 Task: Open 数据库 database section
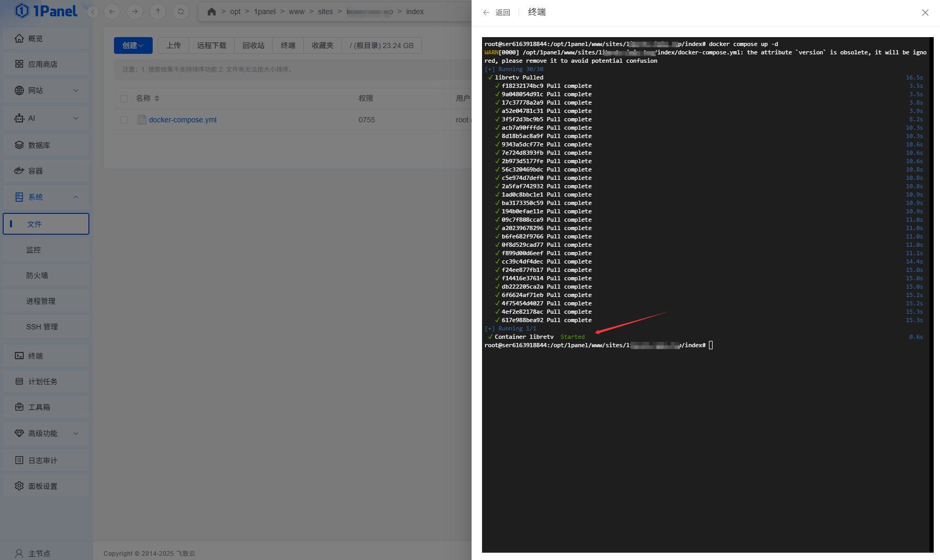[46, 145]
